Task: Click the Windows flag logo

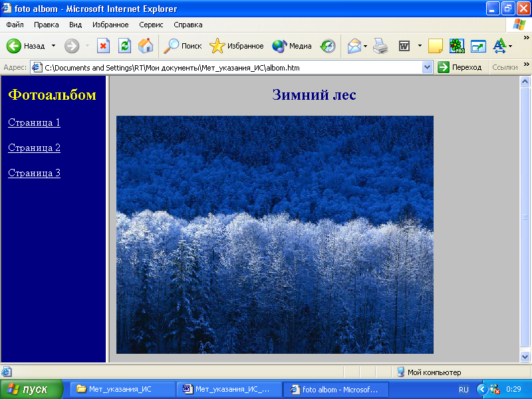Action: point(519,25)
